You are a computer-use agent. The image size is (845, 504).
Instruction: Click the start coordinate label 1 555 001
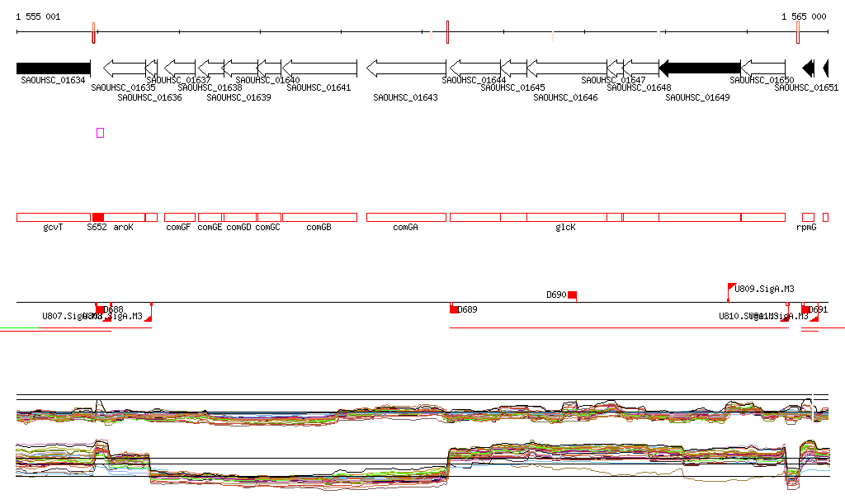pyautogui.click(x=38, y=16)
